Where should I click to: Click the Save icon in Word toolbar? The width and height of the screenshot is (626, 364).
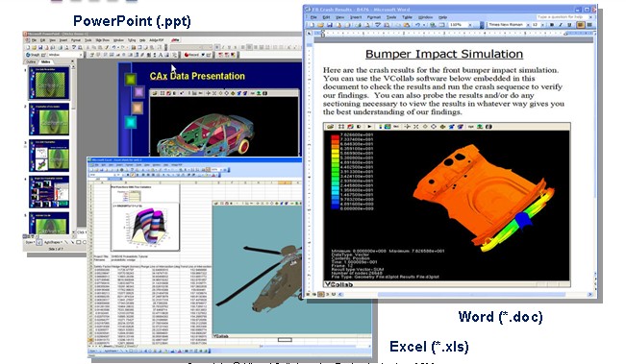[x=330, y=25]
